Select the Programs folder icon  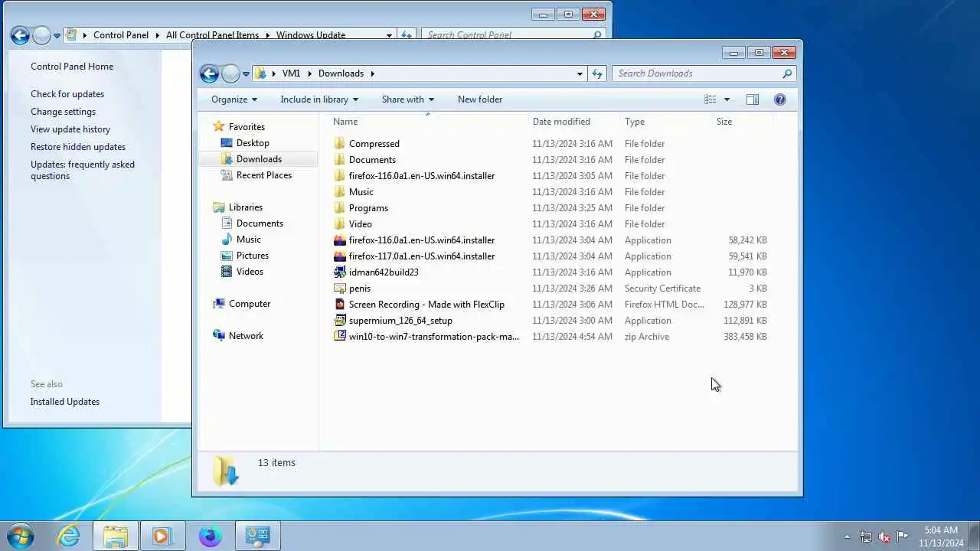[x=340, y=208]
